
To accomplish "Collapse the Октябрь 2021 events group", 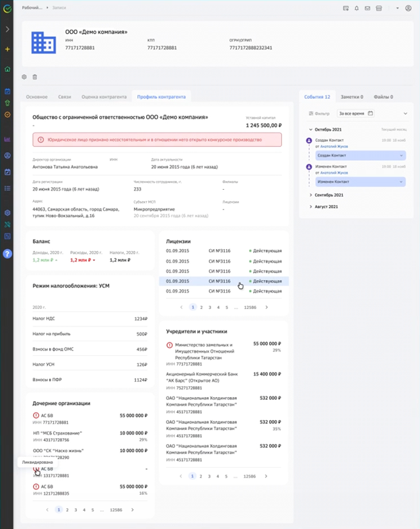I will (311, 129).
